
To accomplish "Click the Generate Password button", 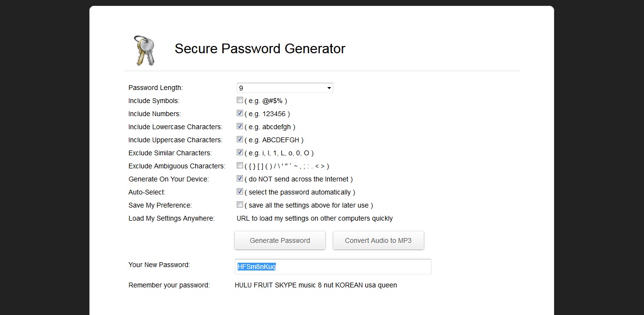I will tap(280, 240).
